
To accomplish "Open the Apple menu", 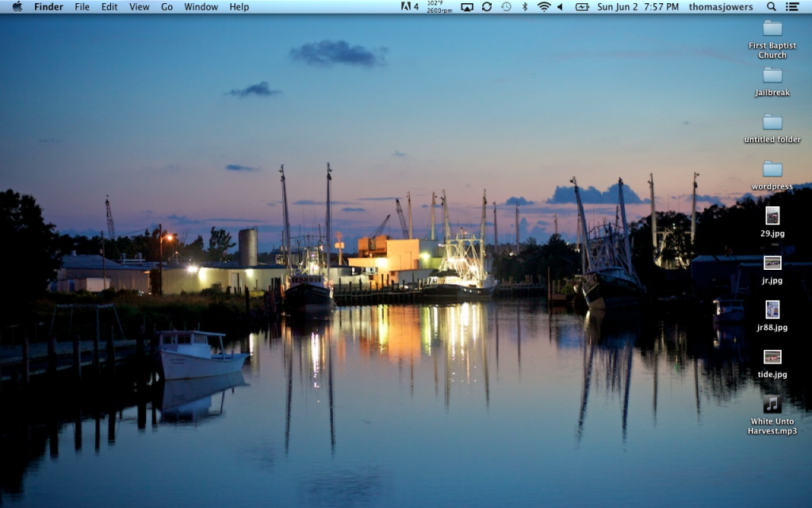I will click(17, 6).
